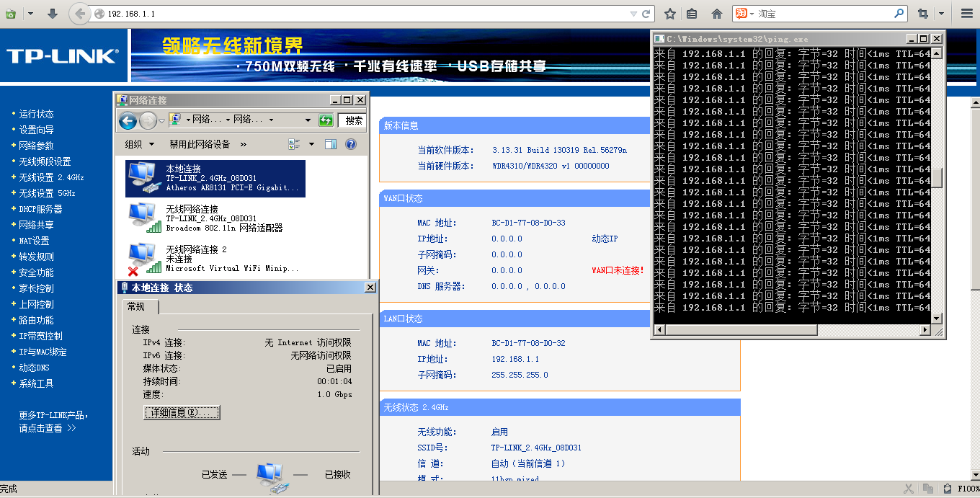
Task: Open 运行状态 in router sidebar
Action: tap(36, 114)
